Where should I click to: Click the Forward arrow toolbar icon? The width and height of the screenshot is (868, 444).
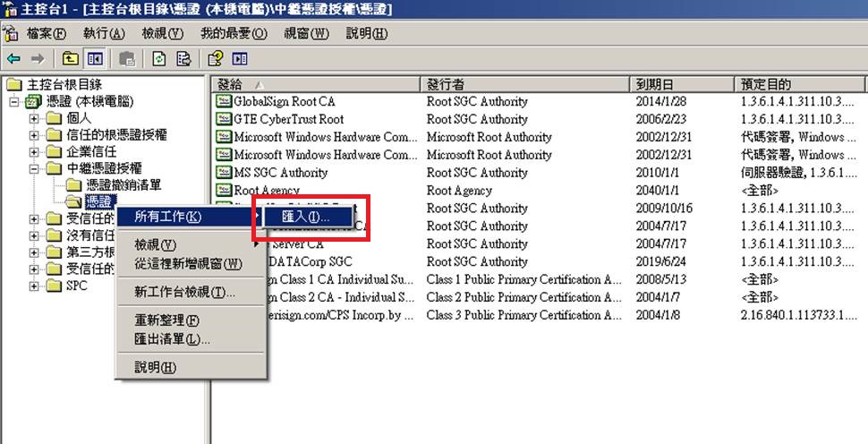click(x=38, y=58)
